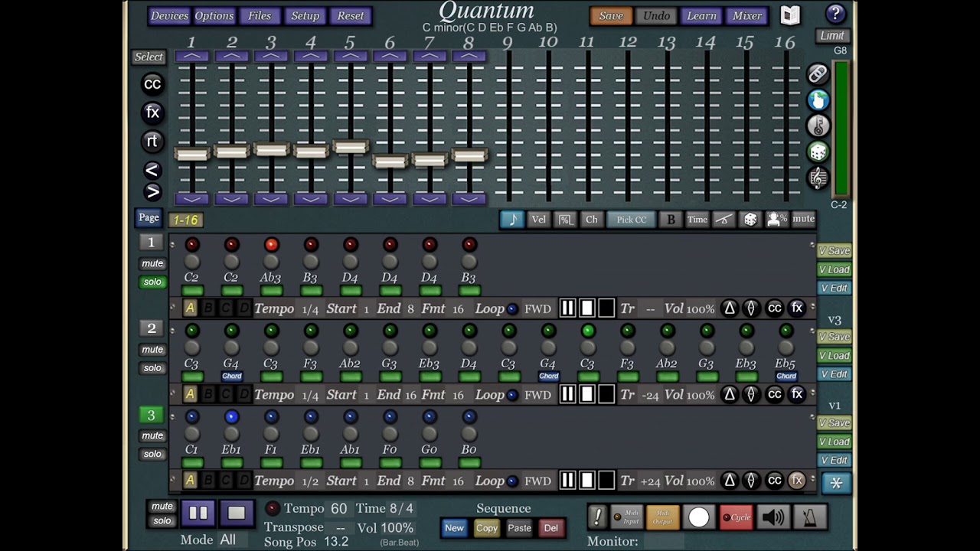The width and height of the screenshot is (980, 551).
Task: Click the chain link icon beside the faders
Action: (x=818, y=73)
